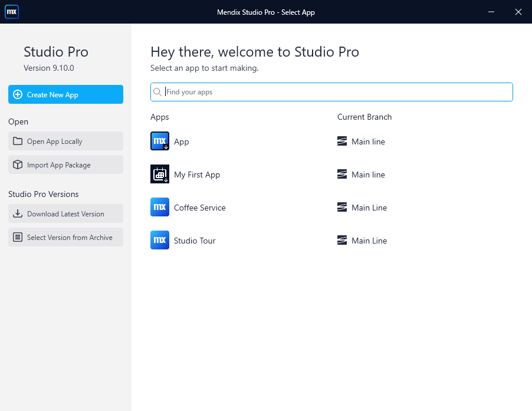
Task: Select the Studio Tour app name
Action: 195,241
